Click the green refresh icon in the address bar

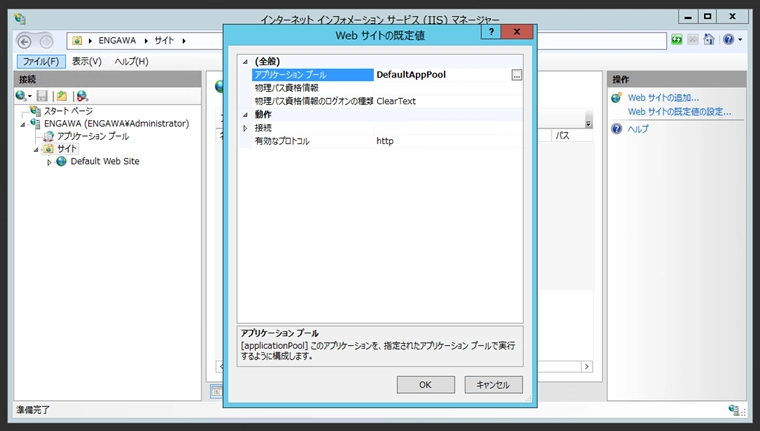coord(677,40)
